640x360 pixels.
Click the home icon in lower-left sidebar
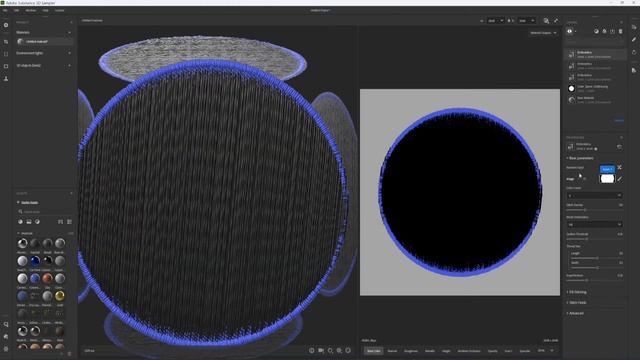click(x=6, y=336)
